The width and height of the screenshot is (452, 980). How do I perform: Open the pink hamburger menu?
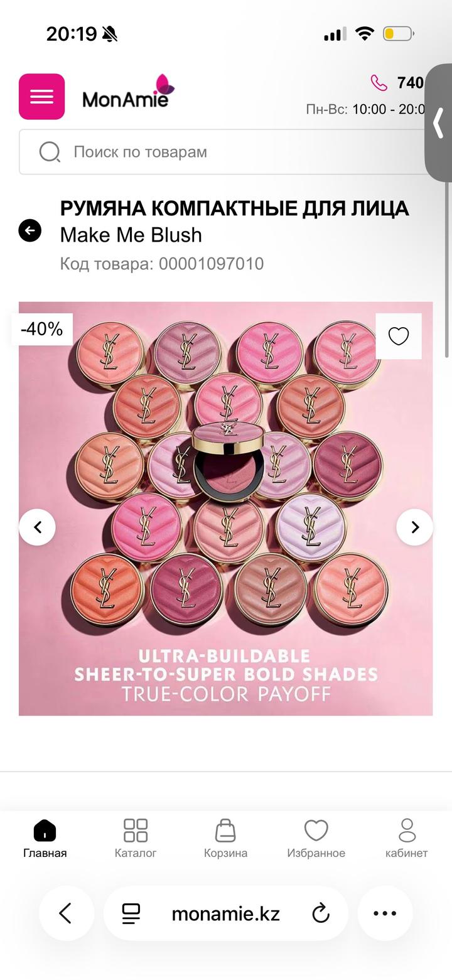41,97
